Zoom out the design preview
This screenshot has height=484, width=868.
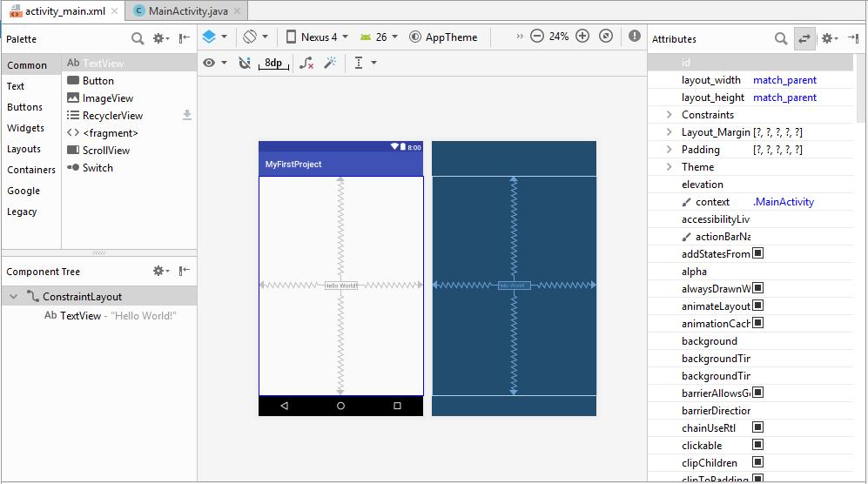point(537,37)
